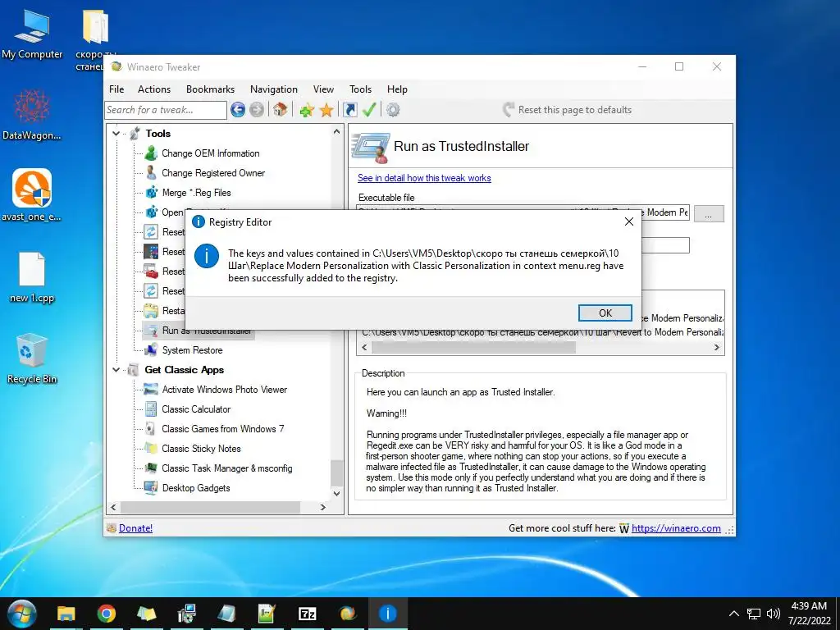Click the Desktop Gadgets icon
Image resolution: width=840 pixels, height=630 pixels.
click(152, 488)
